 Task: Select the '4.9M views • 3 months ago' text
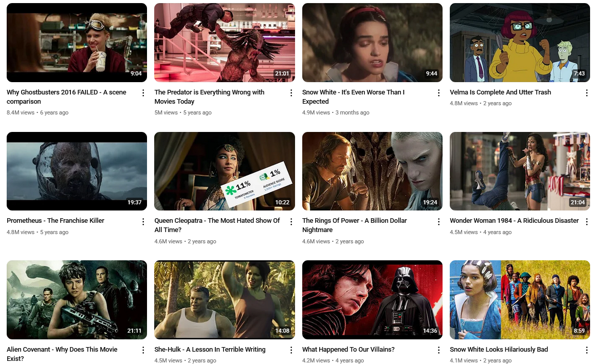(x=336, y=112)
